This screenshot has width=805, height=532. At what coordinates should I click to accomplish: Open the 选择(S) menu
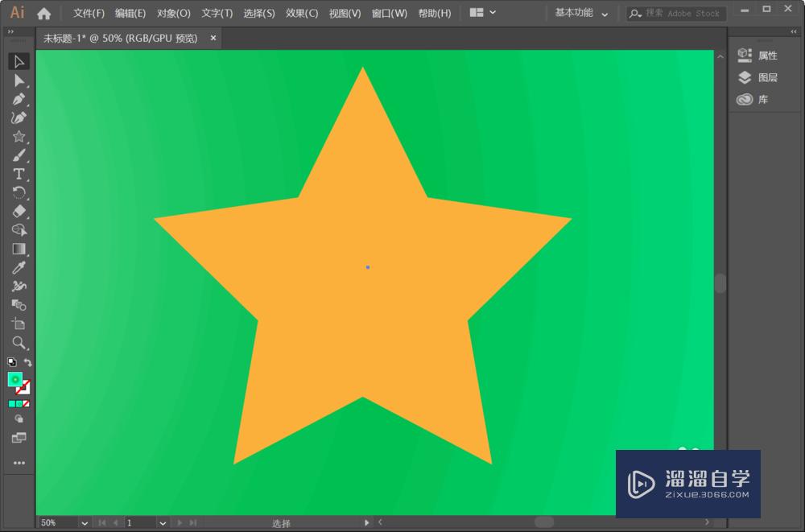point(258,14)
